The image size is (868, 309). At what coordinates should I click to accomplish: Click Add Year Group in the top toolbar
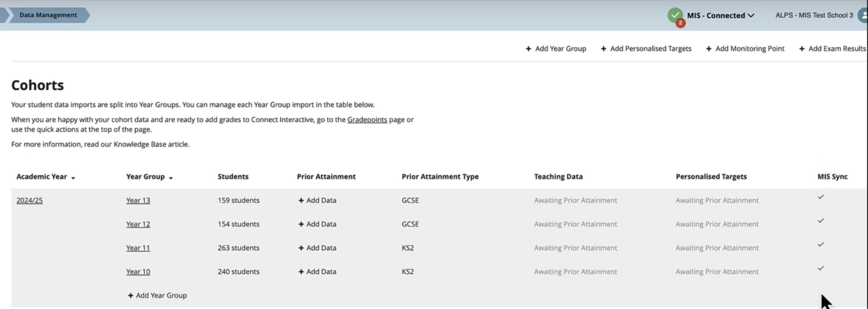pyautogui.click(x=556, y=49)
